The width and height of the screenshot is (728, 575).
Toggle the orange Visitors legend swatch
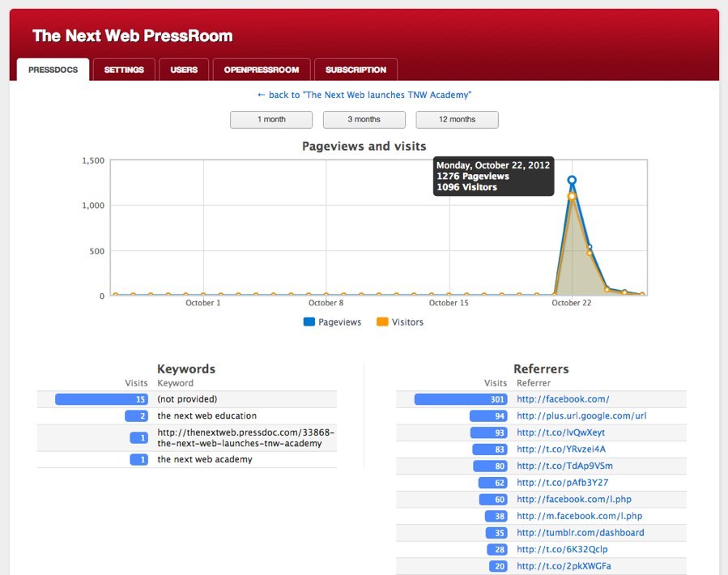382,322
